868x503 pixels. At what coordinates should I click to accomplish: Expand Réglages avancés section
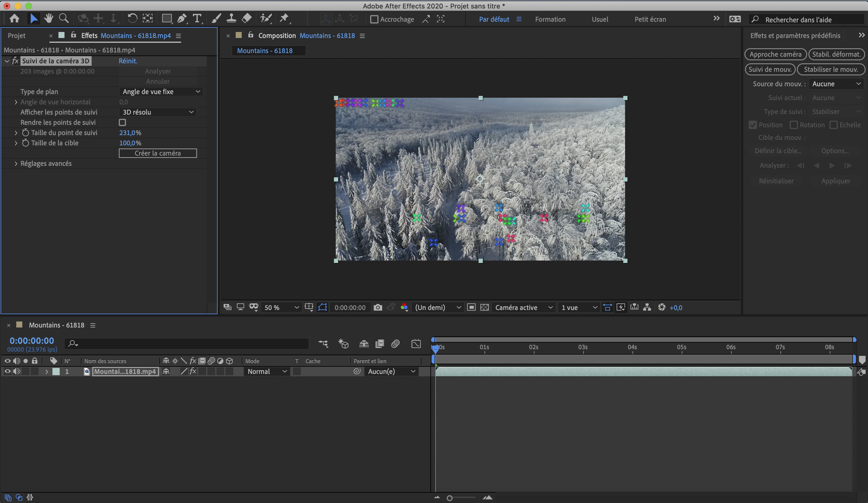pyautogui.click(x=16, y=164)
